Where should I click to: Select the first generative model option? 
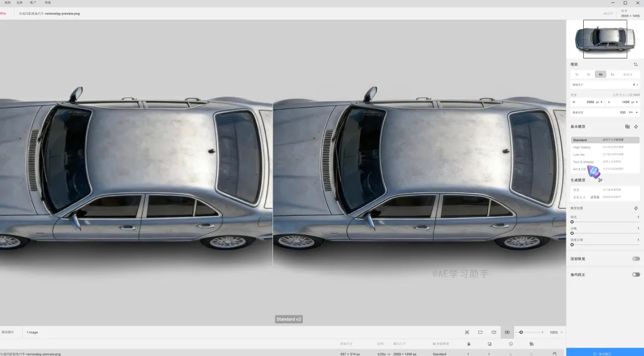[605, 190]
